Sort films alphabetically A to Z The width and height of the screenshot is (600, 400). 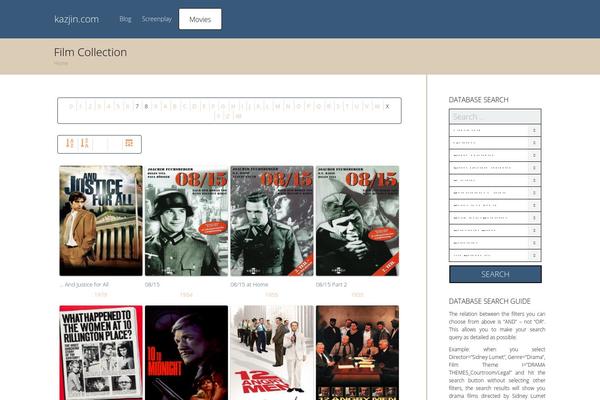[70, 144]
